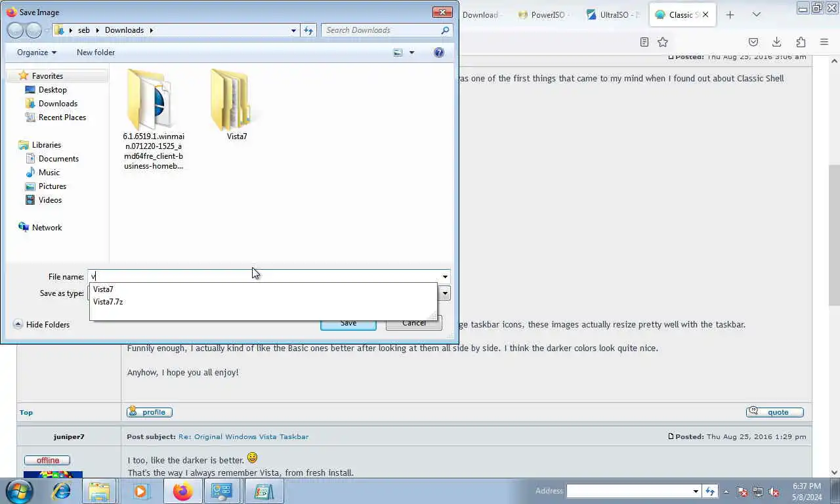
Task: Click the muted volume tray icon
Action: coord(774,492)
